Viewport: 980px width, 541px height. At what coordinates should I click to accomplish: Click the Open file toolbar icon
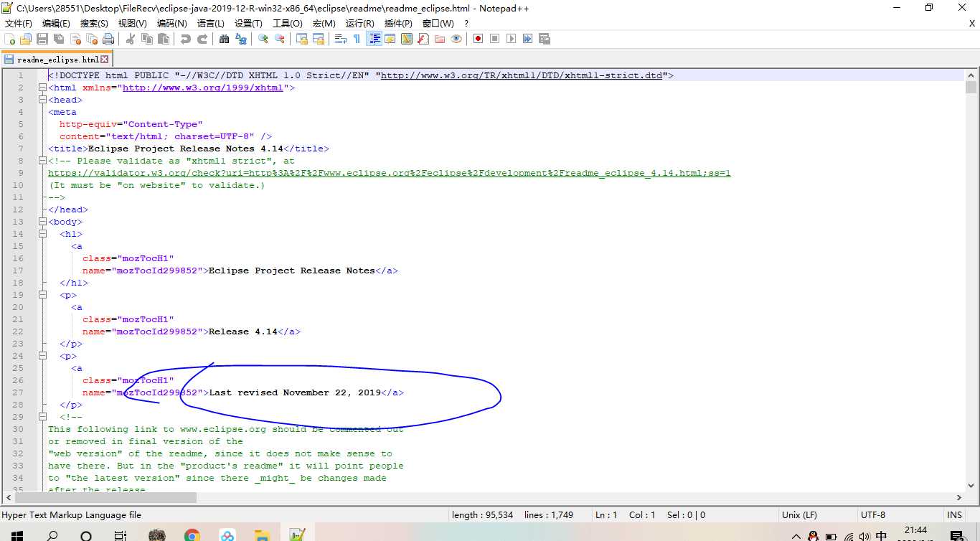point(26,39)
